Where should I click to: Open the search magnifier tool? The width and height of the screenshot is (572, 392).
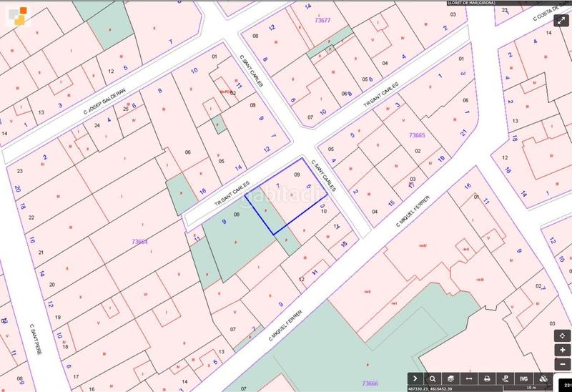pos(433,378)
